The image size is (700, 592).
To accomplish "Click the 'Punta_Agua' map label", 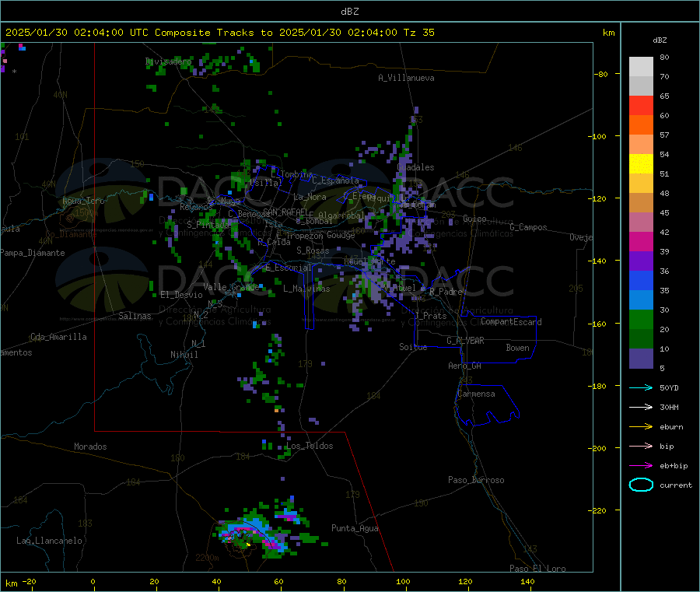I will pos(355,528).
